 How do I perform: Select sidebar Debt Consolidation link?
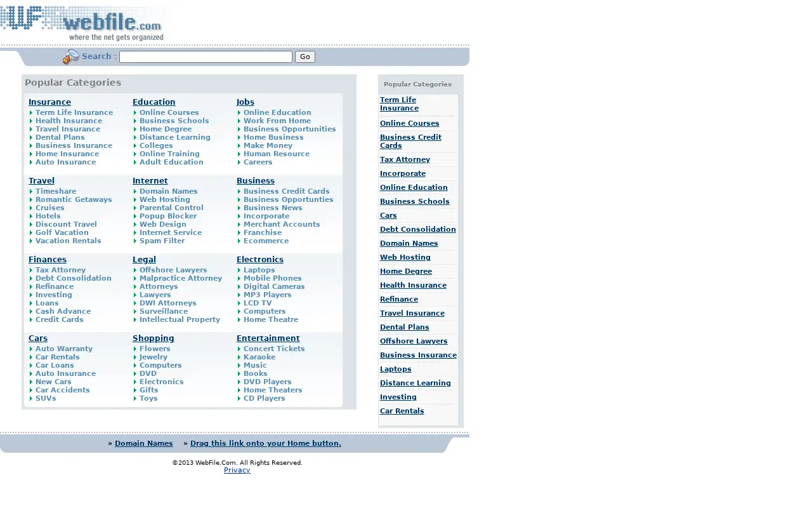coord(418,230)
